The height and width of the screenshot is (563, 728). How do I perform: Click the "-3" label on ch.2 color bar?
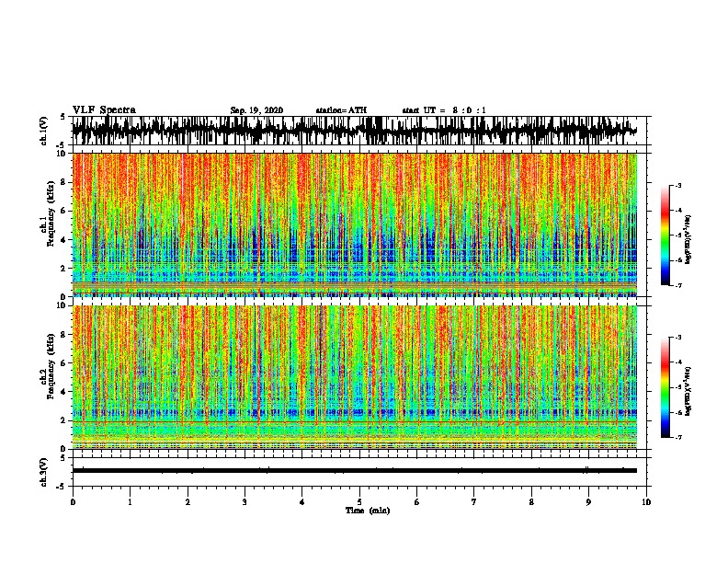coord(677,338)
